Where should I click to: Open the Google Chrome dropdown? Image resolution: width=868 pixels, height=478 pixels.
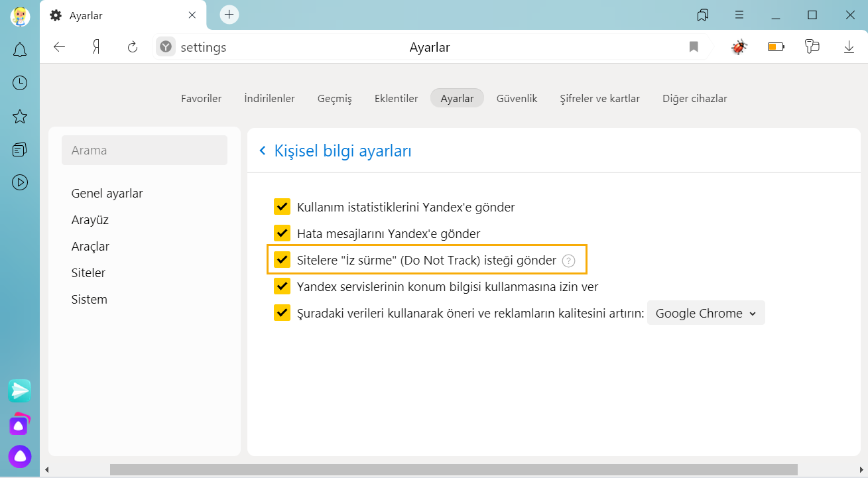706,313
